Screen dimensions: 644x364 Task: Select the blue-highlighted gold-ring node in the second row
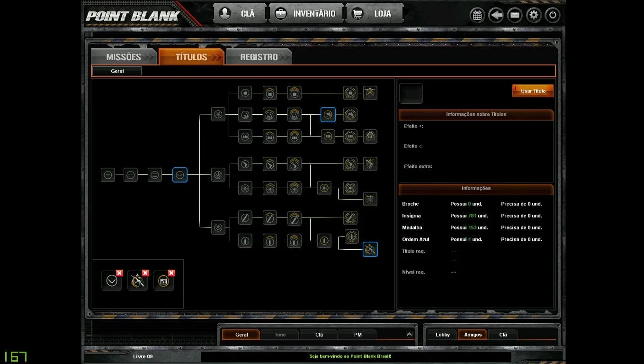(x=328, y=114)
